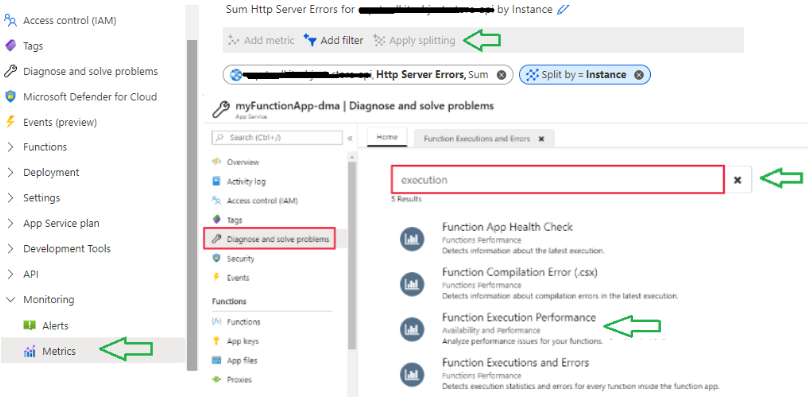Click the Security shield icon in inner menu
Image resolution: width=808 pixels, height=397 pixels.
[216, 258]
